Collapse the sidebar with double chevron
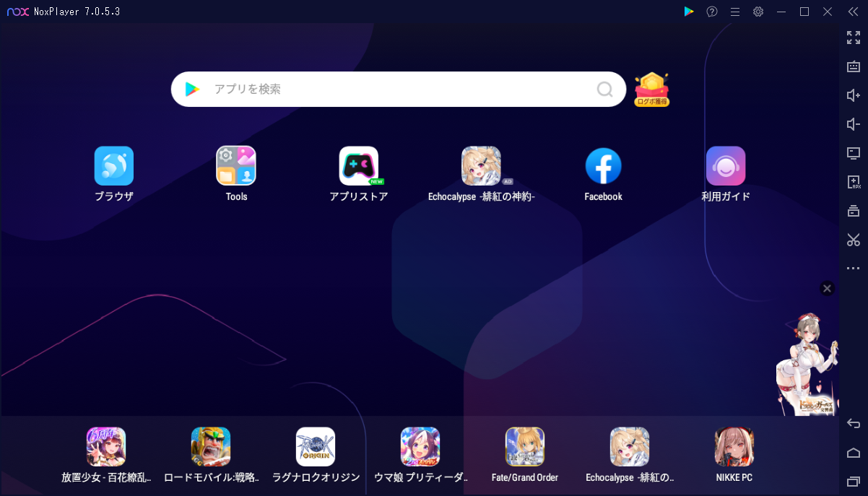This screenshot has width=868, height=496. point(853,12)
